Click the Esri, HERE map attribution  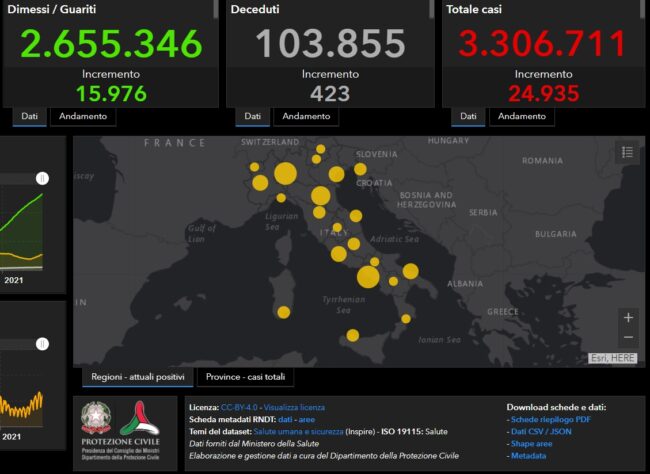[x=612, y=358]
